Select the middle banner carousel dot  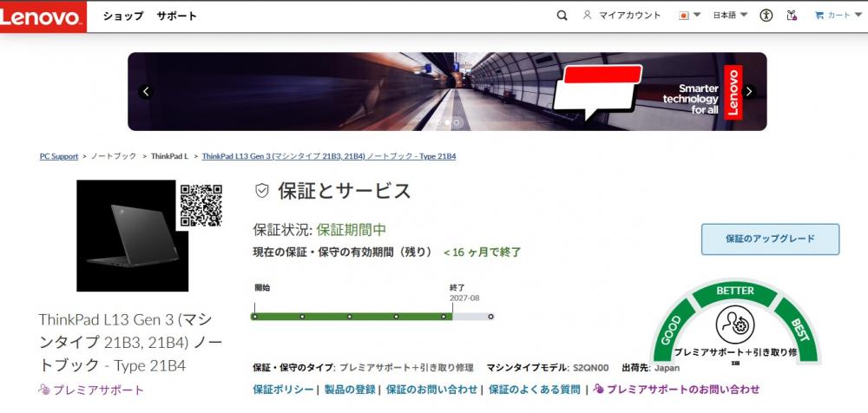pyautogui.click(x=447, y=122)
